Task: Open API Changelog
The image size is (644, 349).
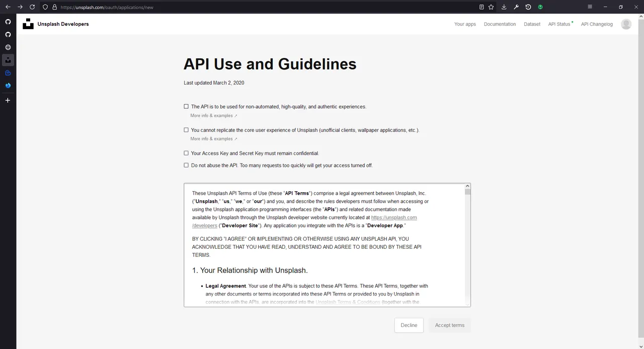Action: [x=597, y=24]
